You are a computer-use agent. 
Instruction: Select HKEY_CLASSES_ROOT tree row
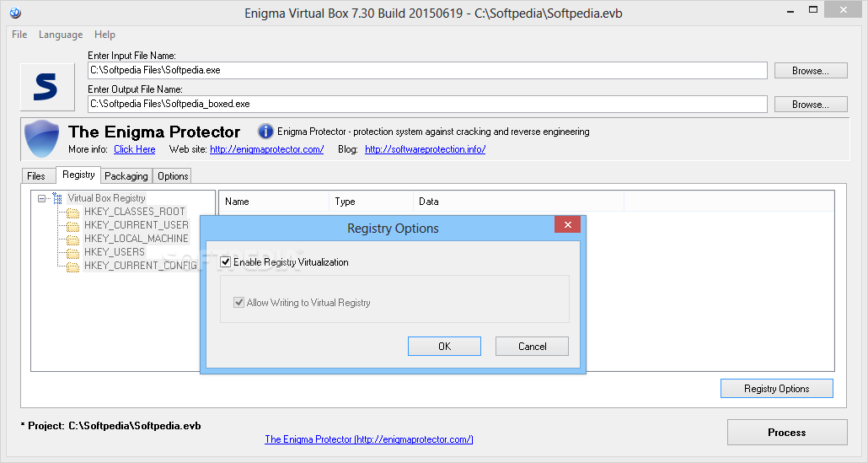click(x=135, y=212)
